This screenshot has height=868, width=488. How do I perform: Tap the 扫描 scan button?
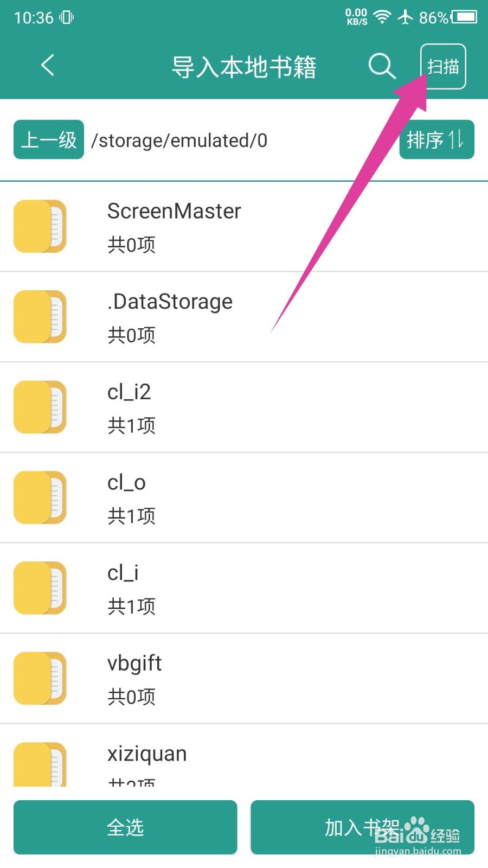click(x=443, y=66)
